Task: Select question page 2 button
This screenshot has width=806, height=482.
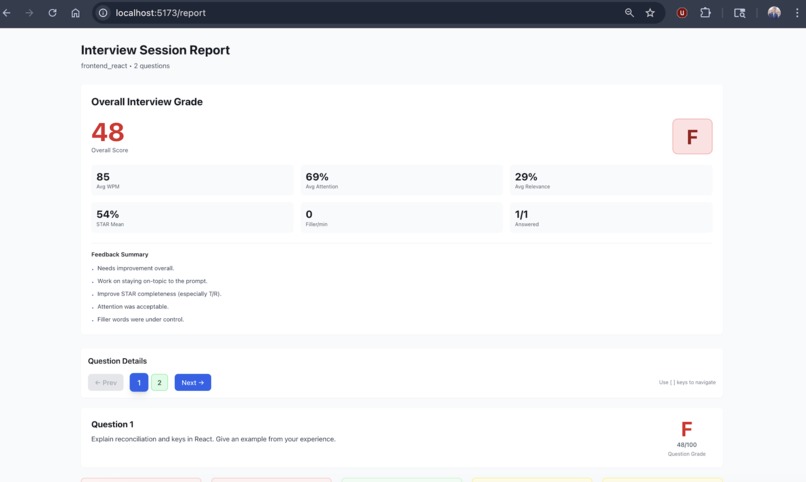Action: tap(159, 382)
